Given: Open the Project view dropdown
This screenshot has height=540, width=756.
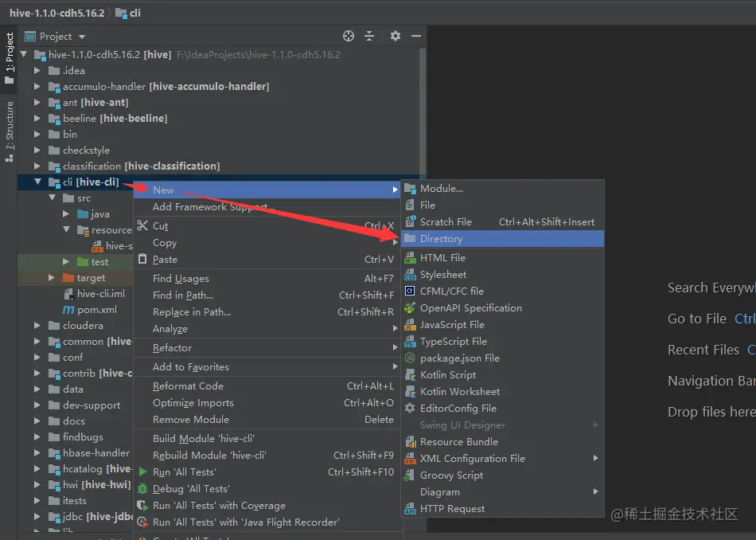Looking at the screenshot, I should click(82, 37).
